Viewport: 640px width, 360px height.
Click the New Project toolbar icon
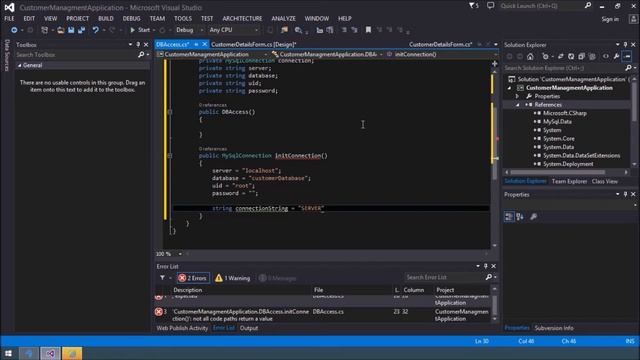44,30
